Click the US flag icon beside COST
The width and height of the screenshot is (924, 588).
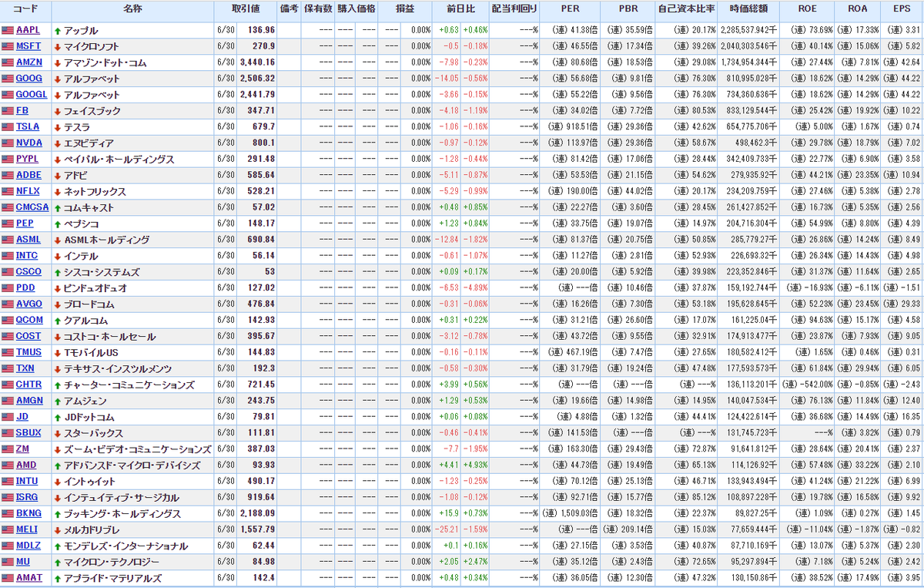coord(8,336)
